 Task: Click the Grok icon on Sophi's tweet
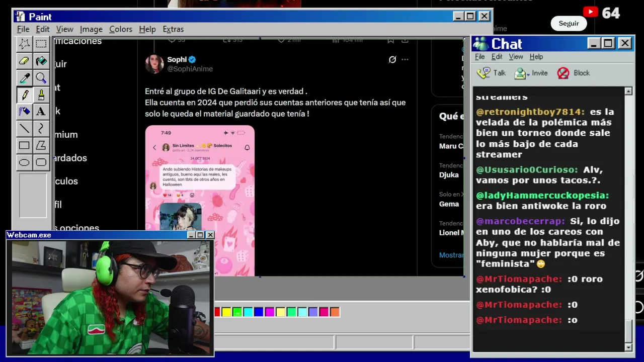pyautogui.click(x=392, y=59)
